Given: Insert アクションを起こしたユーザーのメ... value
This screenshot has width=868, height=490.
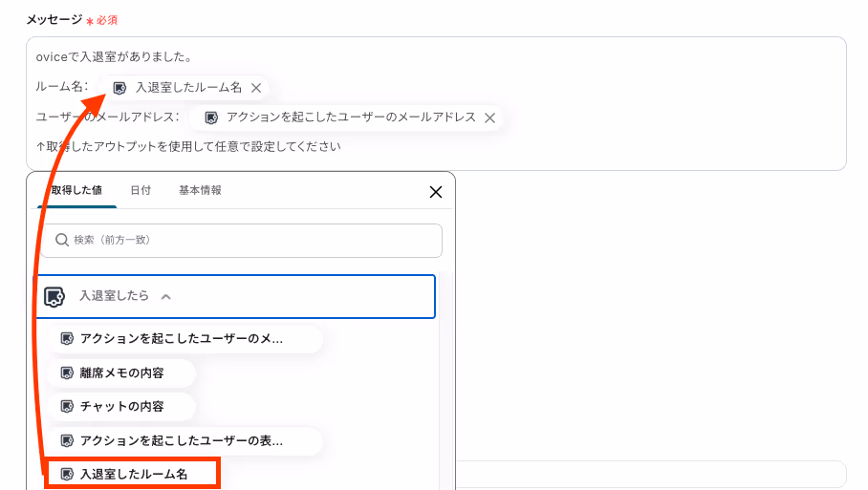Looking at the screenshot, I should tap(184, 338).
